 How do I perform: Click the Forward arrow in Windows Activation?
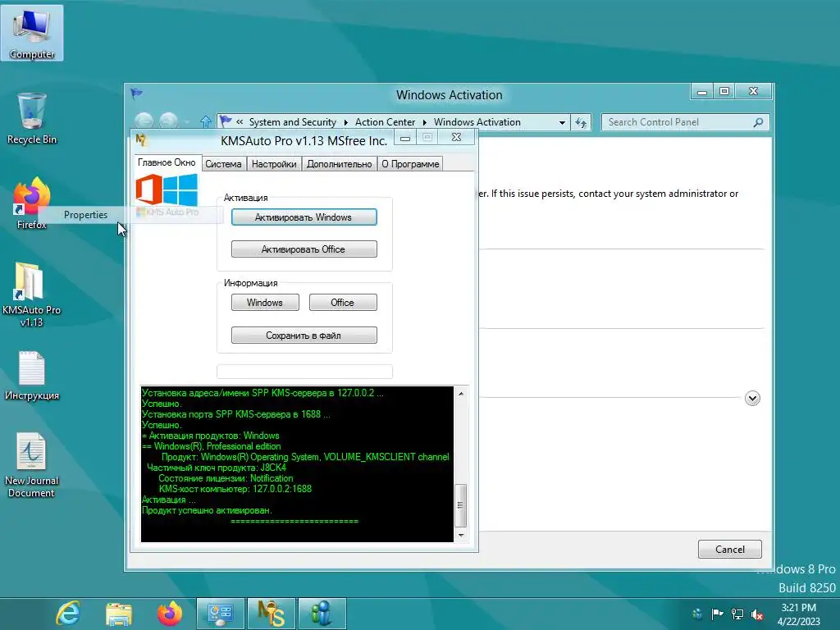coord(169,122)
